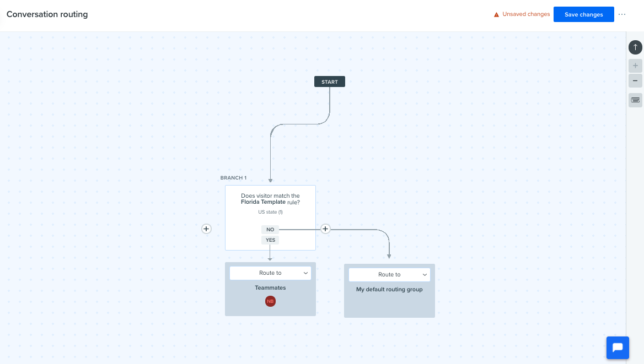Open the chat messenger widget
This screenshot has height=364, width=644.
point(618,347)
